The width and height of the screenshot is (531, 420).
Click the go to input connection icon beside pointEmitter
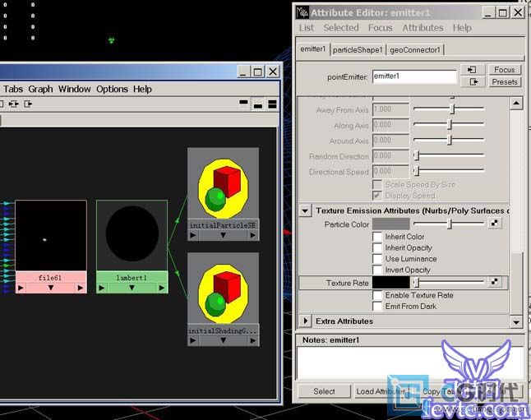473,69
